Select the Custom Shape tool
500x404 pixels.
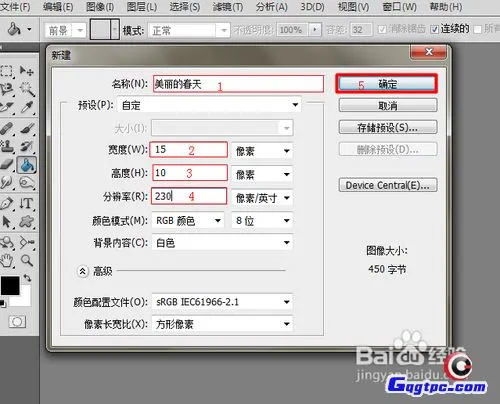[27, 221]
